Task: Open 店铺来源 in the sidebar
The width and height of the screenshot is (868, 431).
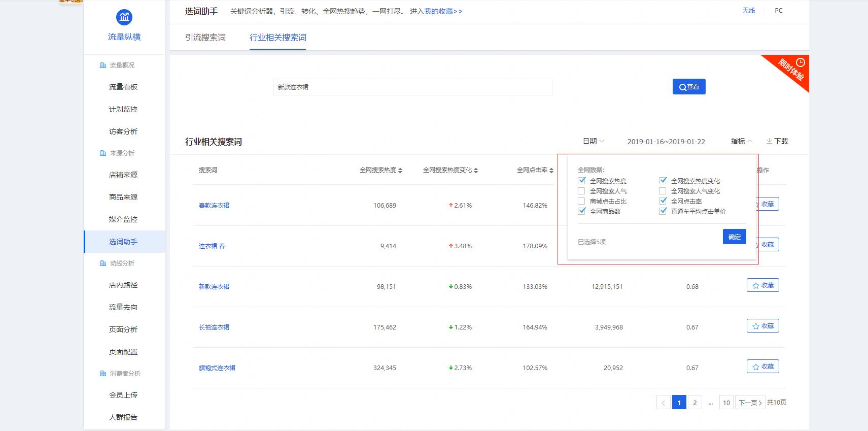Action: click(x=123, y=175)
